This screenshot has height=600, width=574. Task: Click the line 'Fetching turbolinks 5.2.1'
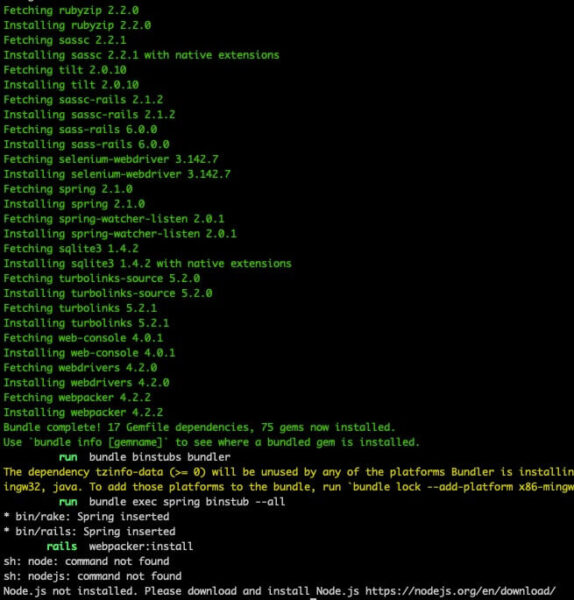click(x=80, y=309)
